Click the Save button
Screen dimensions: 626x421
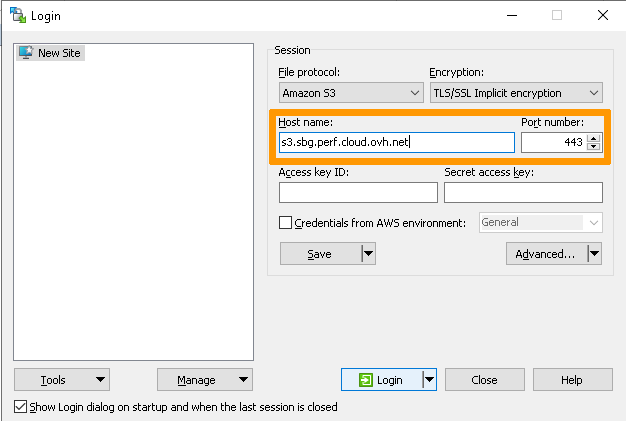coord(319,254)
